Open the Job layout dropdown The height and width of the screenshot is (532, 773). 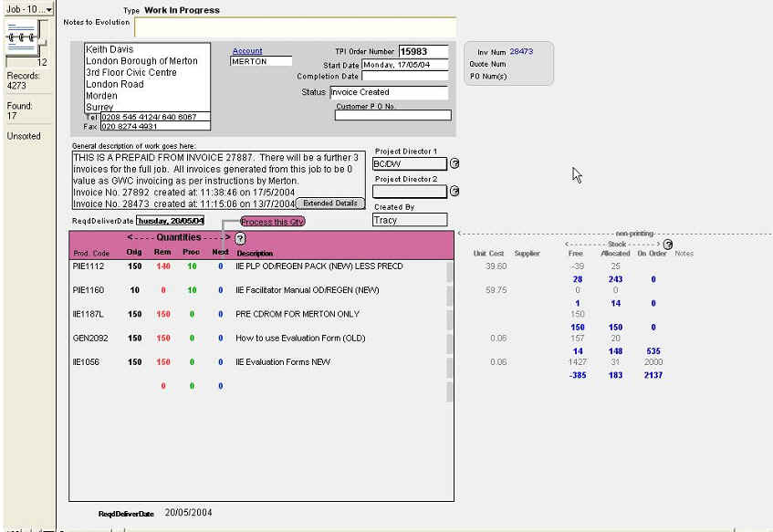point(28,9)
